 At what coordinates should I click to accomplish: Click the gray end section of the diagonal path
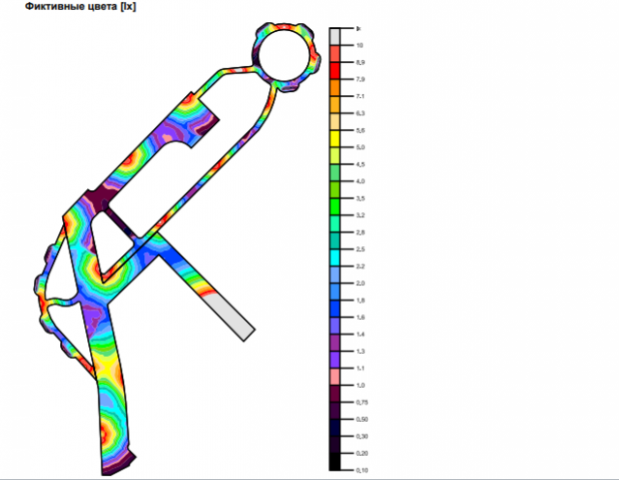point(229,316)
